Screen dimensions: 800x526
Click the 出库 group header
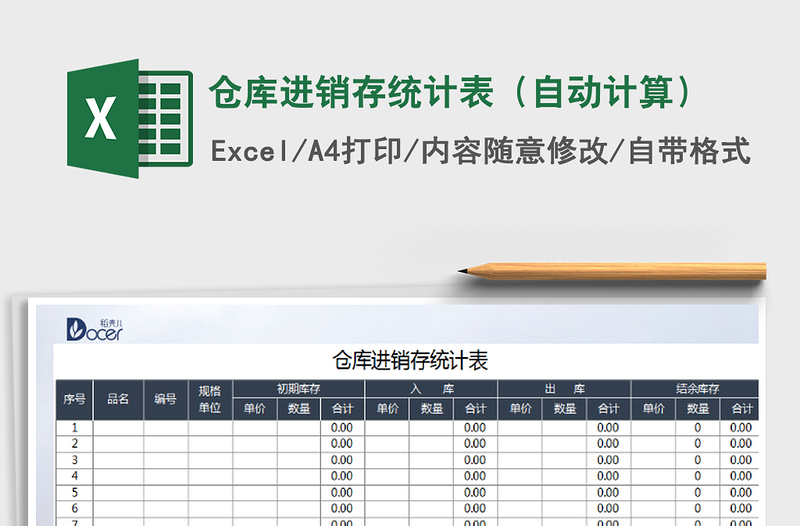tap(564, 389)
